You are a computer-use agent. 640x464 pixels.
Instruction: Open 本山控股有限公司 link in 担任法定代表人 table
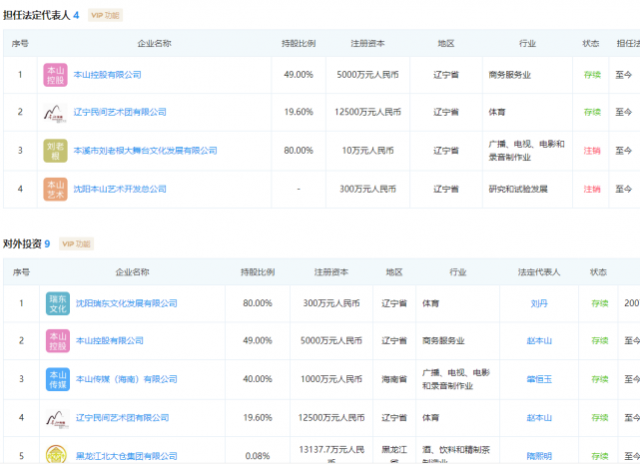pos(107,75)
